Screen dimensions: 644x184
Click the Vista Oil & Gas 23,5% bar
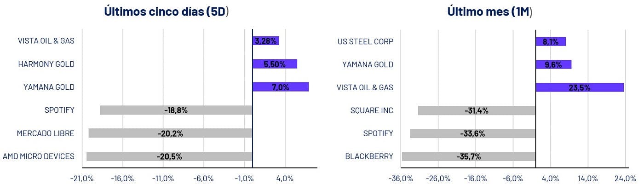click(580, 87)
